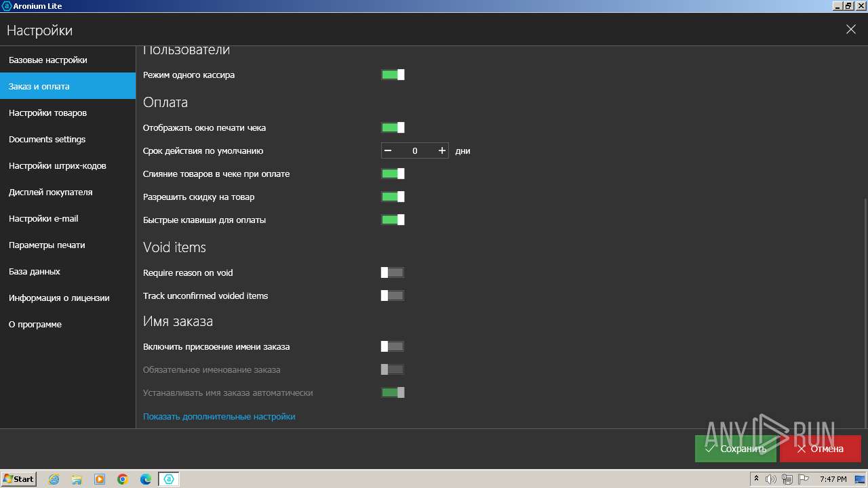Select Заказ и оплата section

68,86
